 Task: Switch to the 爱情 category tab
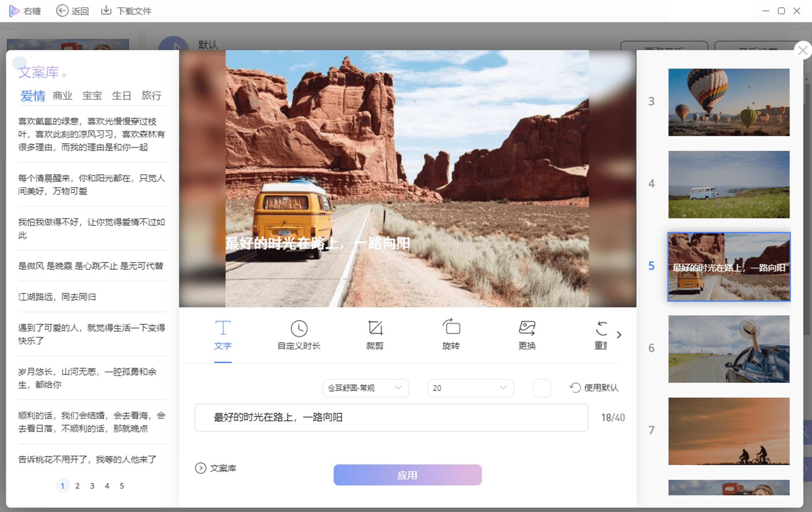coord(32,95)
